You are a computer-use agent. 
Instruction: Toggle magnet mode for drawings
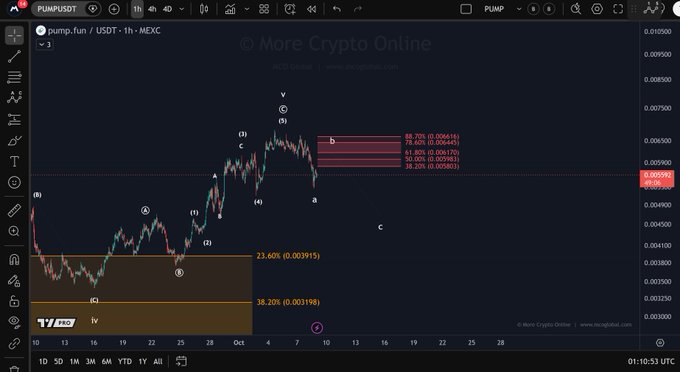coord(14,259)
